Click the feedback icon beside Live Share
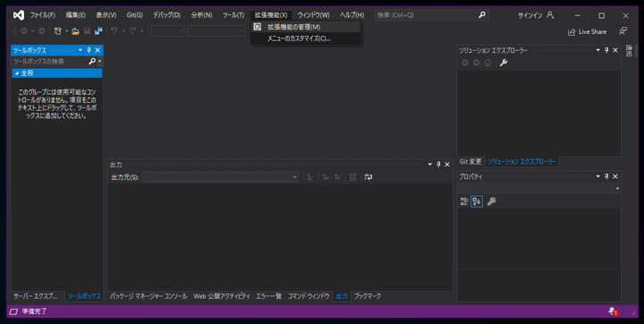644x324 pixels. click(x=623, y=31)
